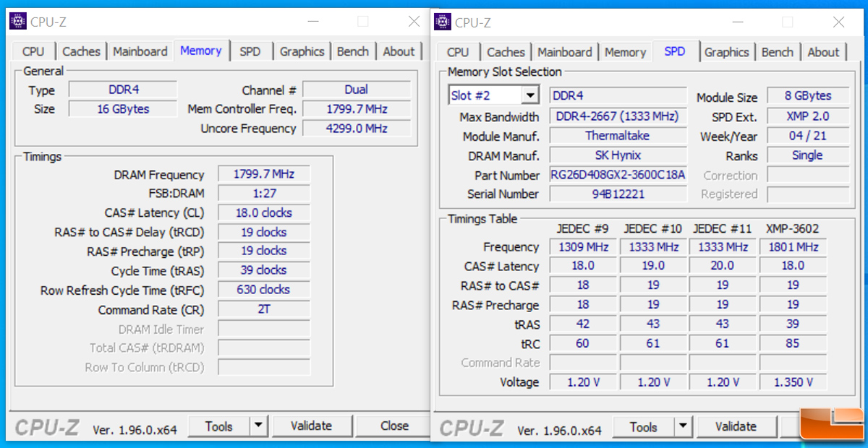The width and height of the screenshot is (868, 448).
Task: Click the XMP 2.0 SPD Ext. value
Action: click(807, 116)
